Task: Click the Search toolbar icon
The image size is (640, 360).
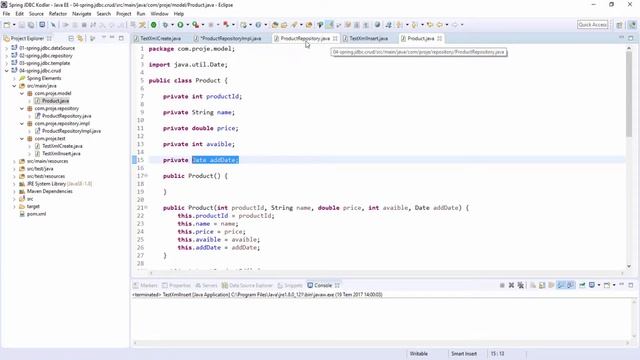Action: click(x=294, y=25)
